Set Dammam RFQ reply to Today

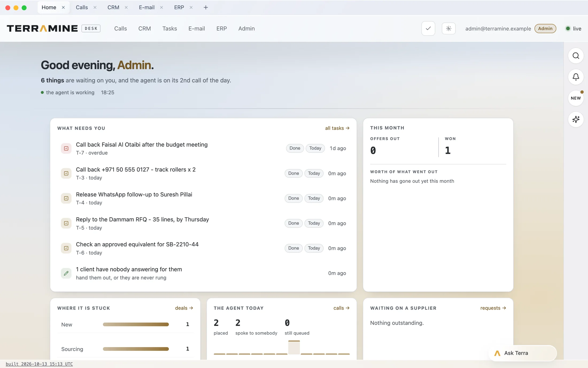pyautogui.click(x=314, y=223)
